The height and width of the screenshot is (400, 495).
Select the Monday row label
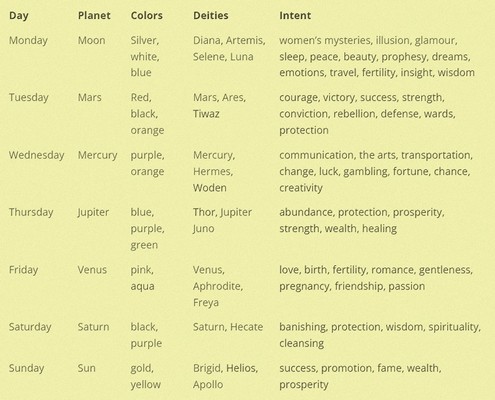[28, 41]
